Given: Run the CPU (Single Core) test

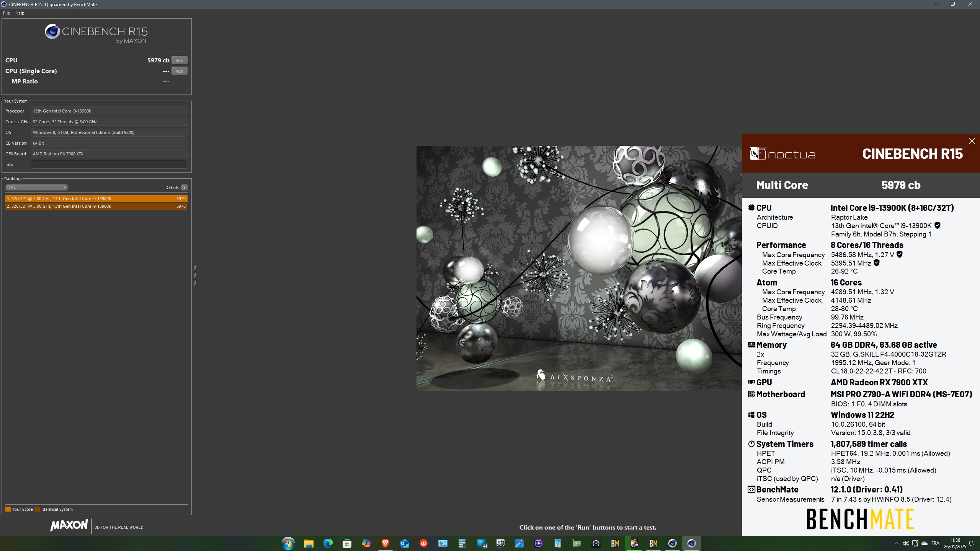Looking at the screenshot, I should pyautogui.click(x=179, y=71).
